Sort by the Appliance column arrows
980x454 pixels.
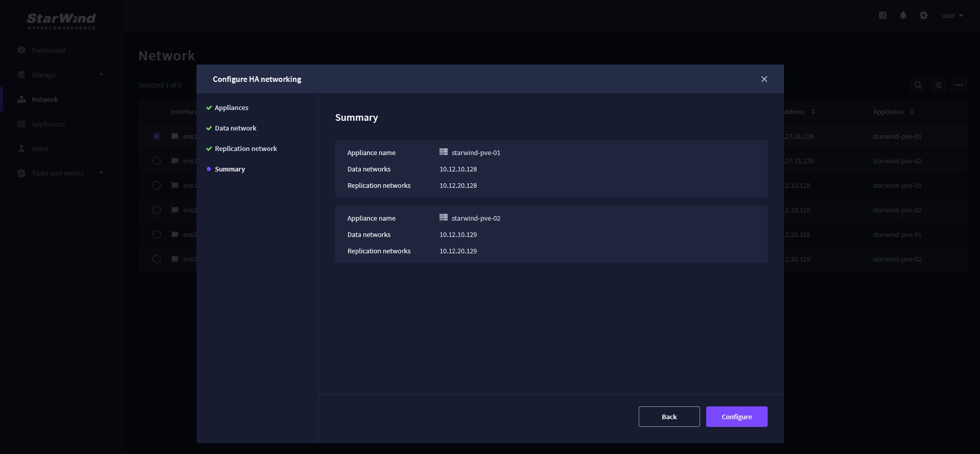pyautogui.click(x=912, y=112)
